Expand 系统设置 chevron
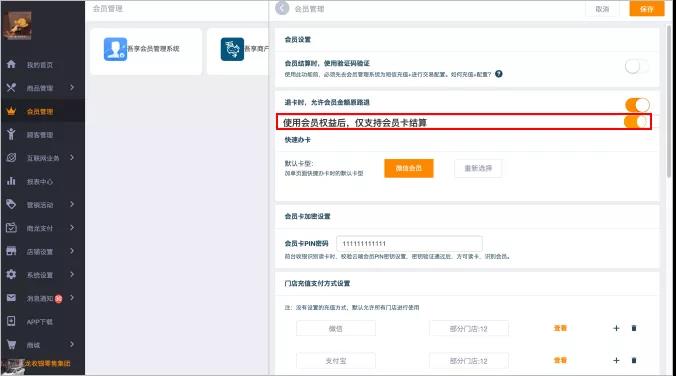 tap(72, 274)
